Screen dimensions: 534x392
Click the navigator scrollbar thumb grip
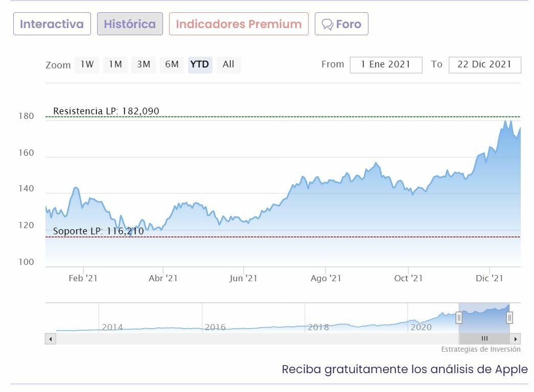(x=484, y=339)
